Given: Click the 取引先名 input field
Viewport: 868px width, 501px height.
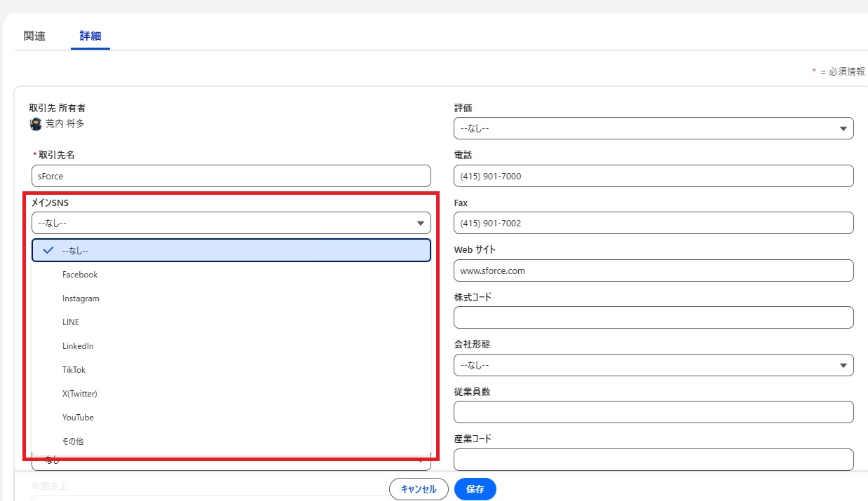Looking at the screenshot, I should [231, 176].
